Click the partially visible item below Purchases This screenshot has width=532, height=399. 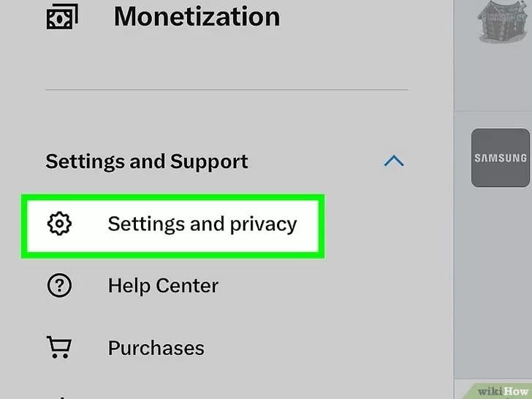pos(58,397)
